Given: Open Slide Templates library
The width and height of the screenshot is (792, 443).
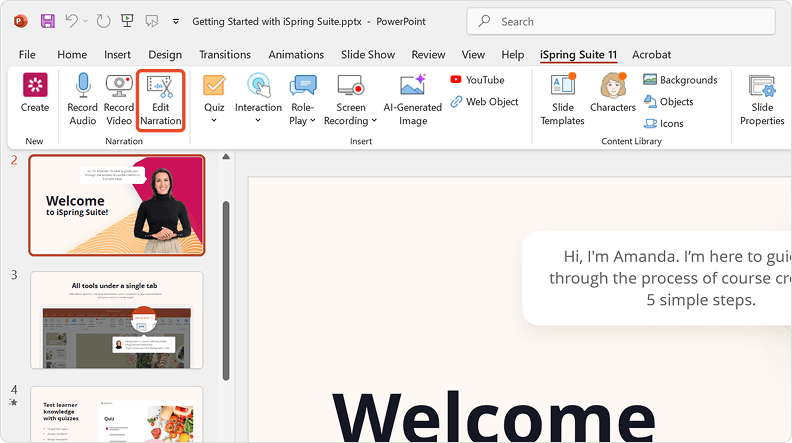Looking at the screenshot, I should (562, 99).
